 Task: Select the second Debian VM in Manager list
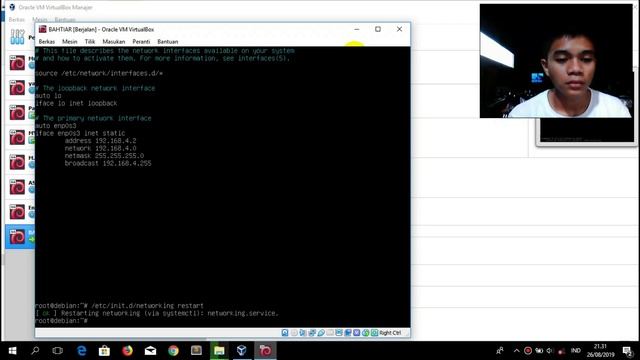20,88
